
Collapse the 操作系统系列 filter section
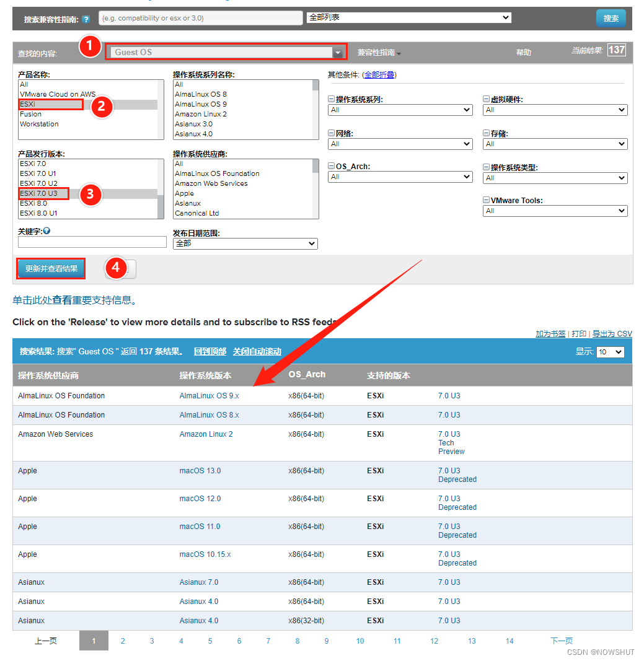tap(332, 99)
